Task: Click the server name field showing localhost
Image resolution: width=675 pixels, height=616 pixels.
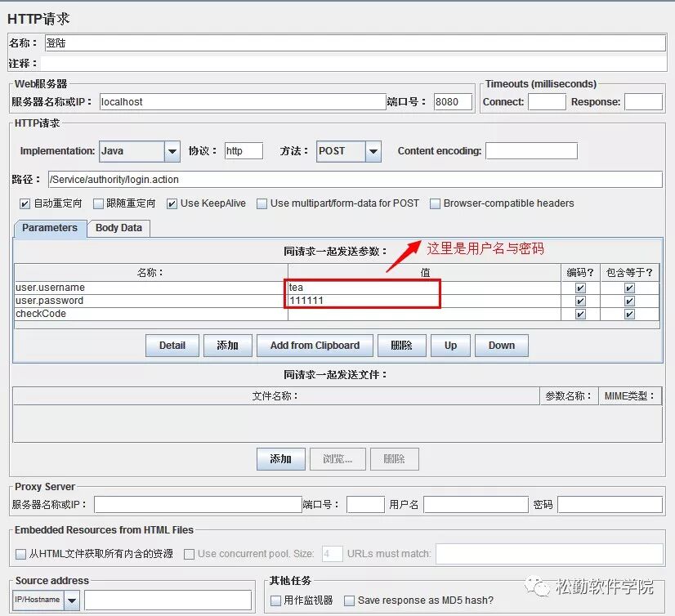Action: click(243, 102)
